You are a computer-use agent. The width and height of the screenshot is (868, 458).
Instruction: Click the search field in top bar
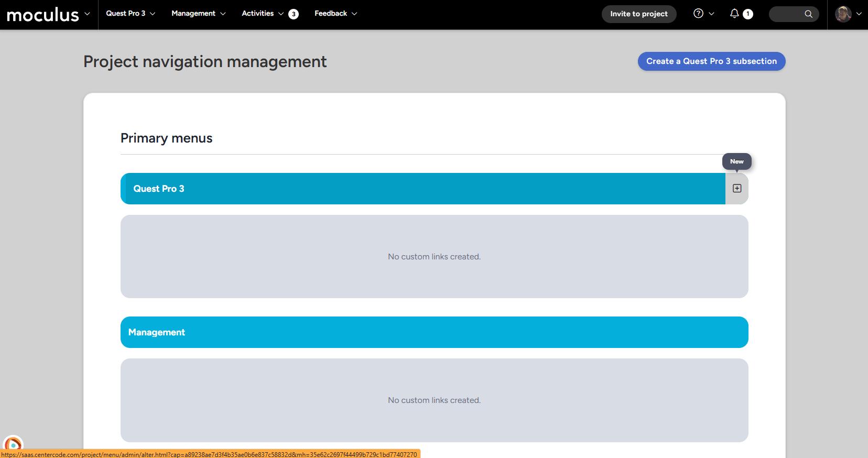pos(794,14)
